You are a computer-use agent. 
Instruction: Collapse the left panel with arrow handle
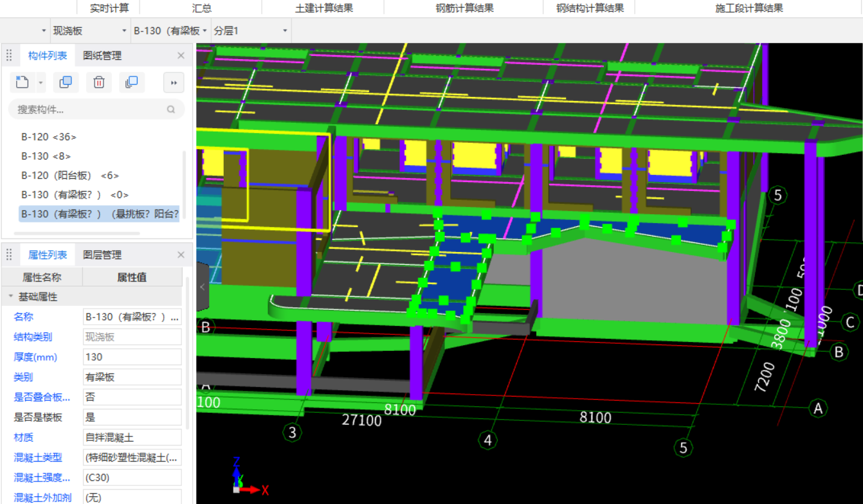pyautogui.click(x=201, y=287)
